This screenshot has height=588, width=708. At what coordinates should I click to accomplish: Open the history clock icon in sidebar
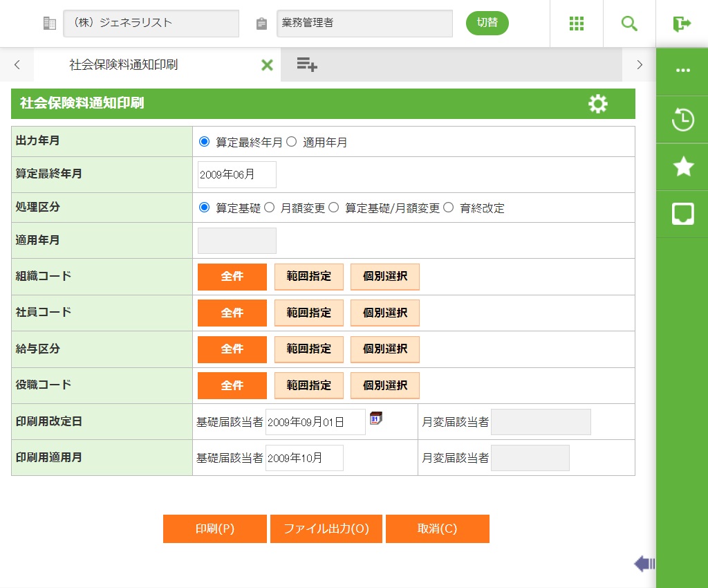click(x=682, y=120)
